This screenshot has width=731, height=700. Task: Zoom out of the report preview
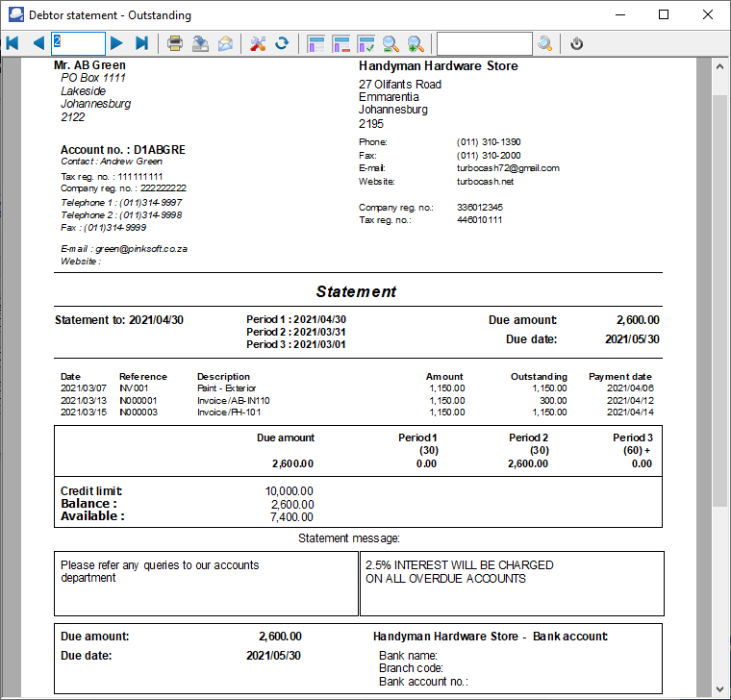tap(391, 43)
